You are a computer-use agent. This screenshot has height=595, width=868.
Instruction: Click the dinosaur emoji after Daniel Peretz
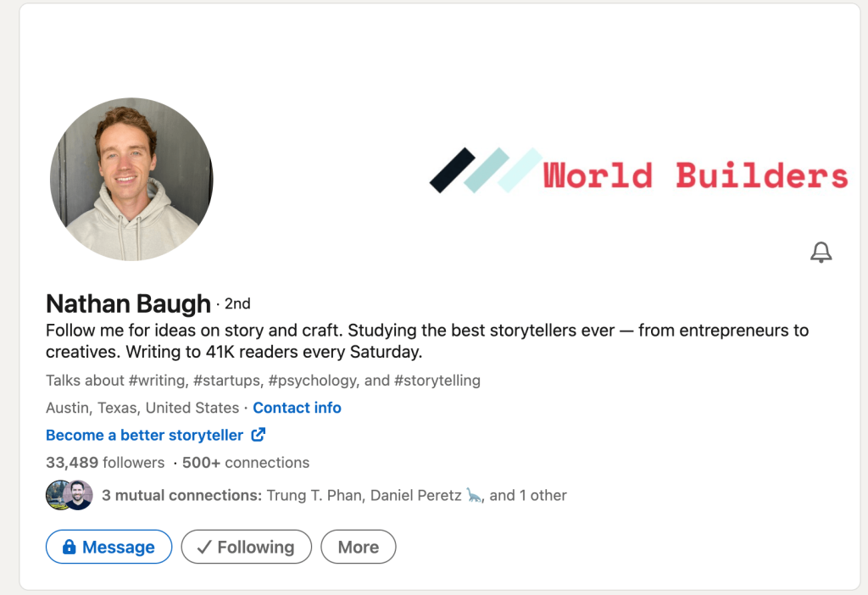(x=474, y=495)
